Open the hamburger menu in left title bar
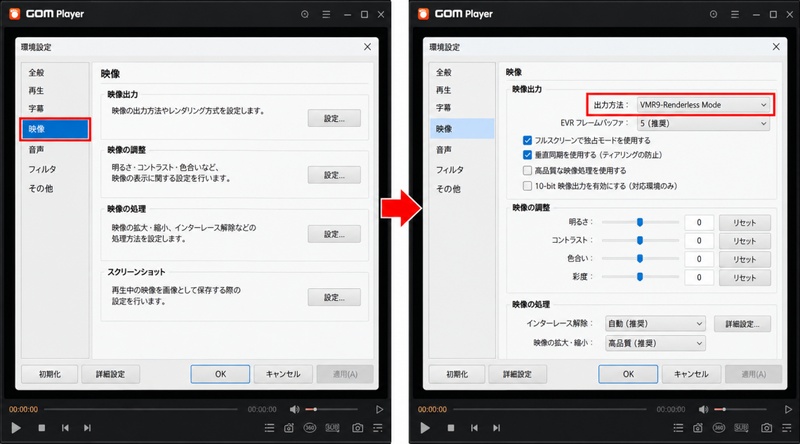This screenshot has width=800, height=444. 326,14
